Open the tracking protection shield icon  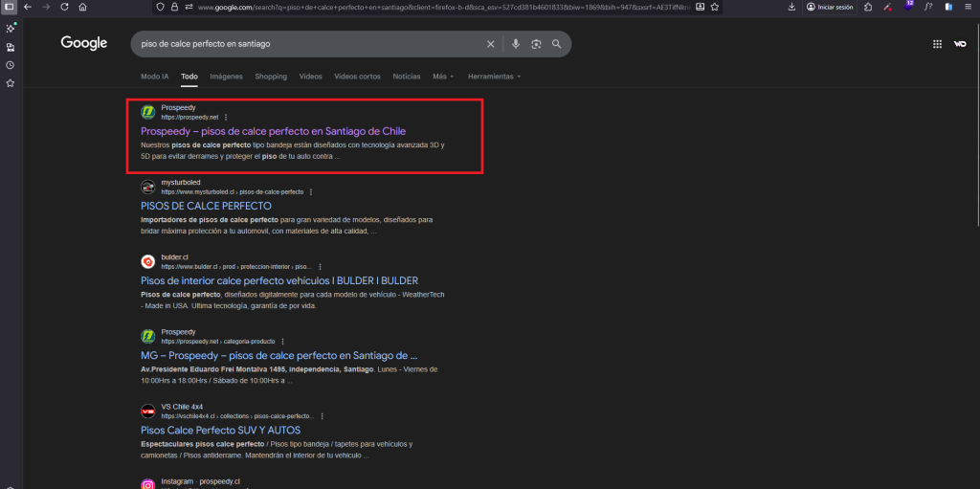(161, 7)
